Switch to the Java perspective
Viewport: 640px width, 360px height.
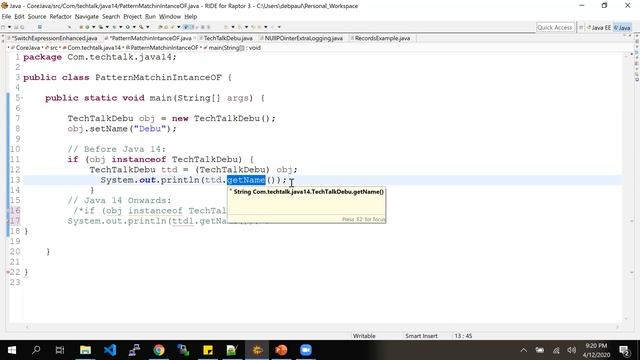click(622, 28)
